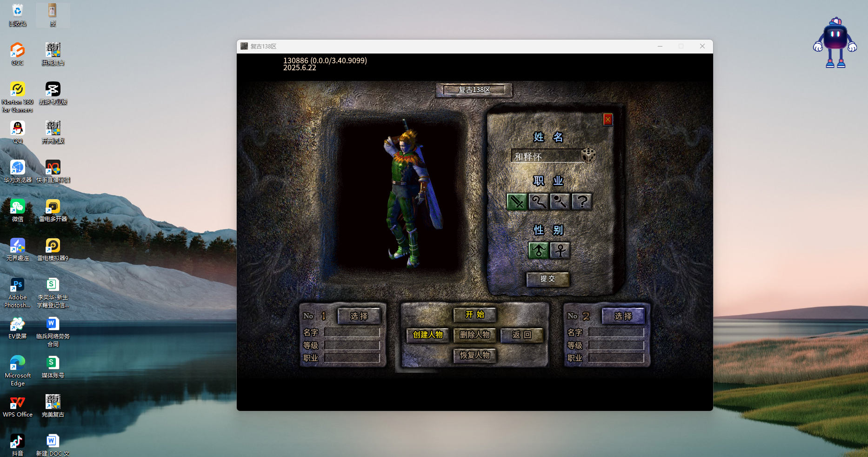Click the 返回 back button
The width and height of the screenshot is (868, 457).
pyautogui.click(x=521, y=335)
